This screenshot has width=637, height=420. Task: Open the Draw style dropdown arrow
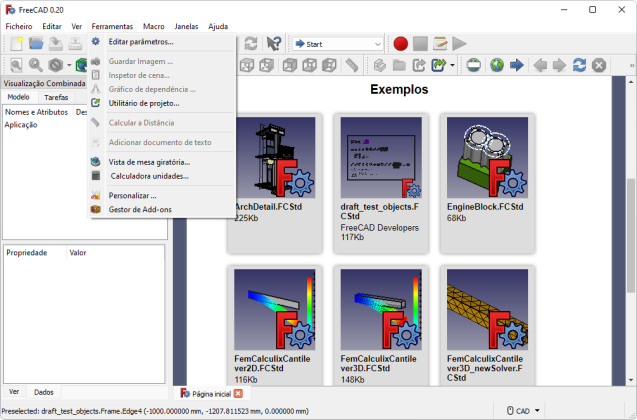point(69,65)
